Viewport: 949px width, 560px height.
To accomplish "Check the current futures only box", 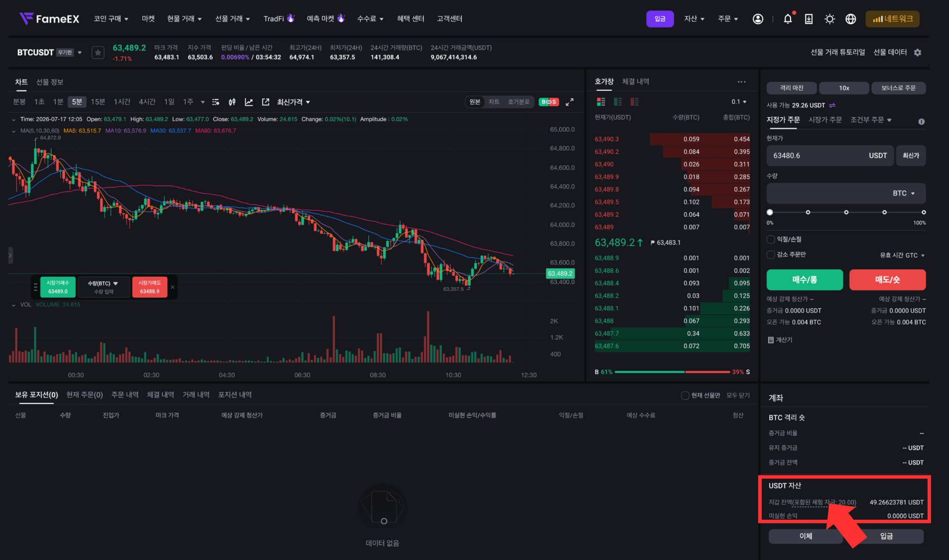I will pos(685,395).
